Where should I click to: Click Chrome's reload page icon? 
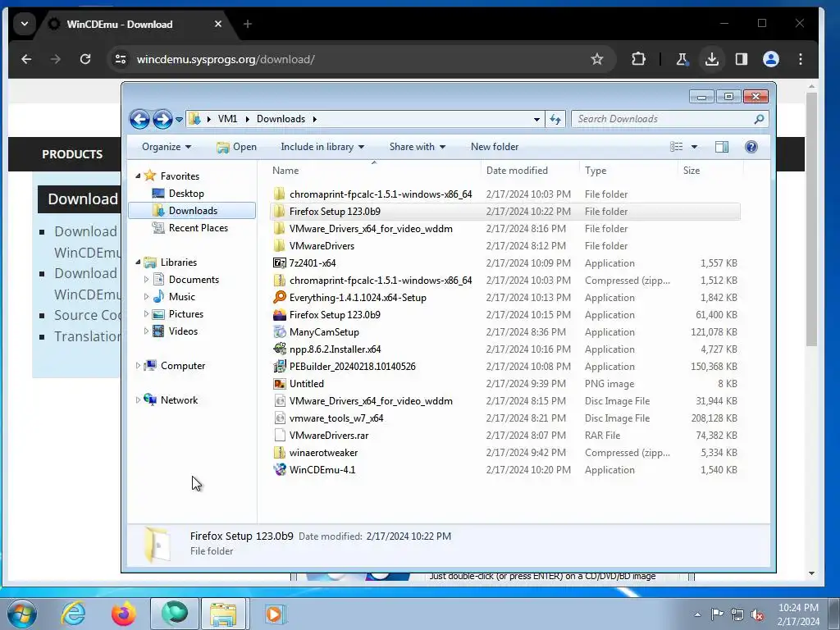click(85, 59)
